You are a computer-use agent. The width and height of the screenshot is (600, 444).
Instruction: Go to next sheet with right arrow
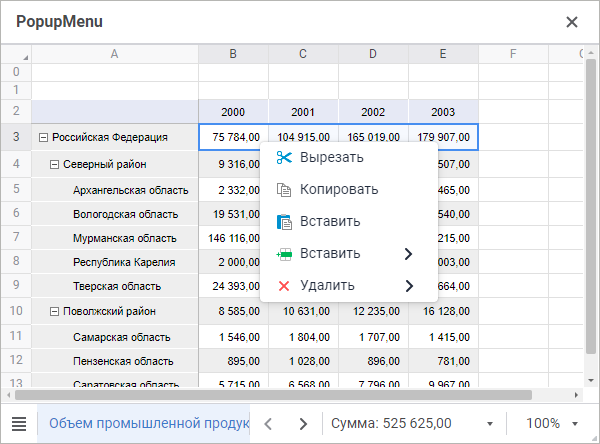pos(303,424)
